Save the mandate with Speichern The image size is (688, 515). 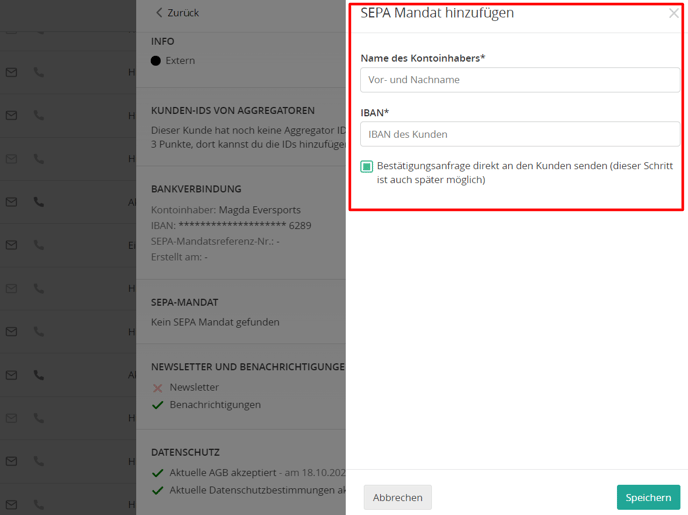click(x=648, y=497)
